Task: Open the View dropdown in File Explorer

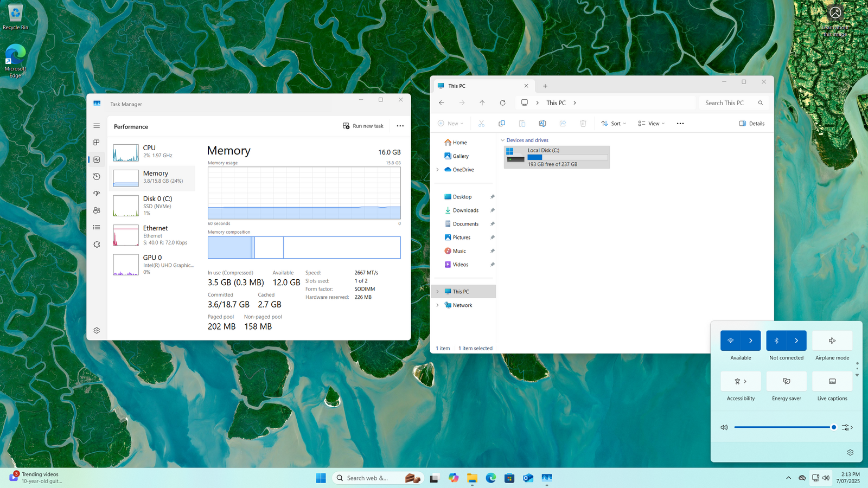Action: point(651,124)
